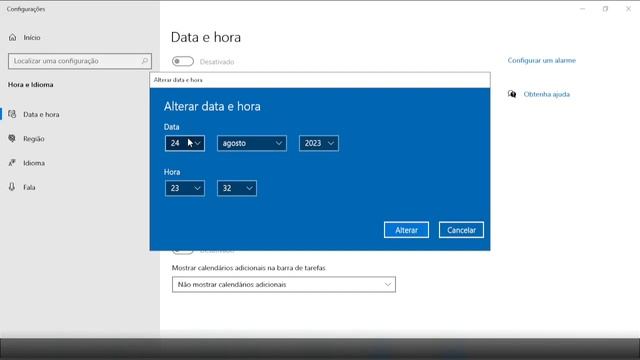Select the Região globe icon
Screen dimensions: 640x360
pyautogui.click(x=12, y=139)
